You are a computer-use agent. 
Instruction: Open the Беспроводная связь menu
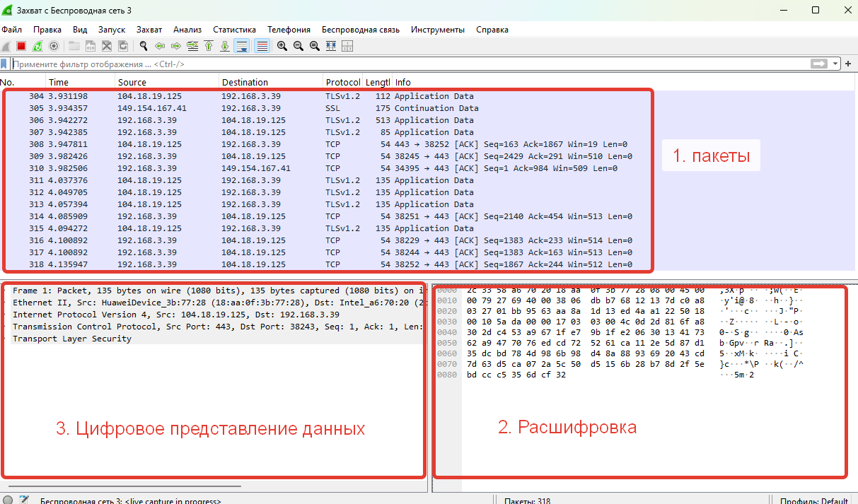tap(361, 30)
